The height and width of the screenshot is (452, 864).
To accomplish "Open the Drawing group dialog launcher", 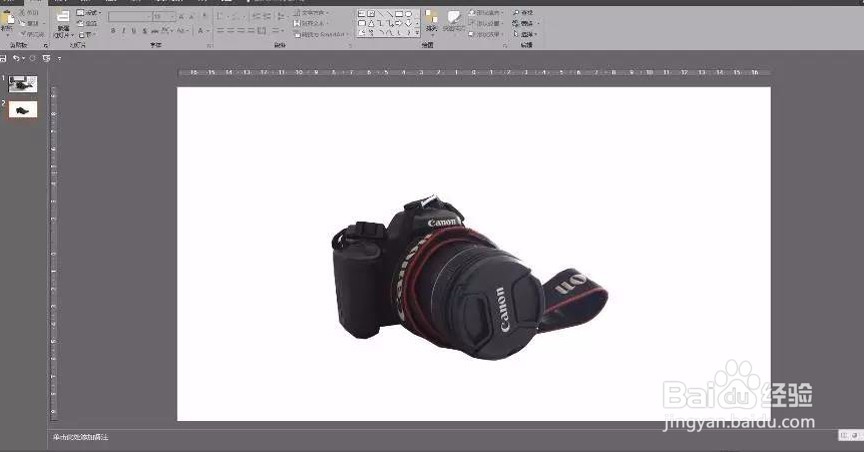I will [505, 46].
